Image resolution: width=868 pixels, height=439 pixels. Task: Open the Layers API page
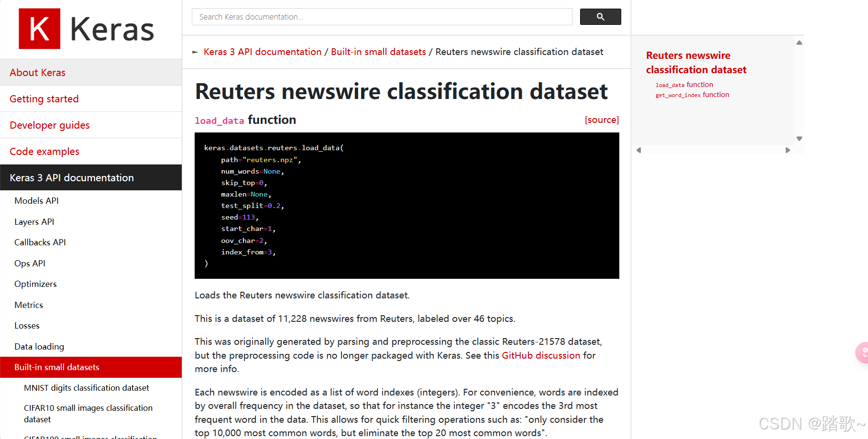pyautogui.click(x=34, y=222)
